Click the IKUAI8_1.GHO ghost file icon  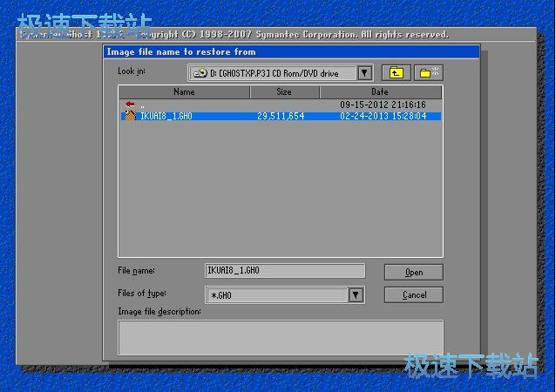131,116
